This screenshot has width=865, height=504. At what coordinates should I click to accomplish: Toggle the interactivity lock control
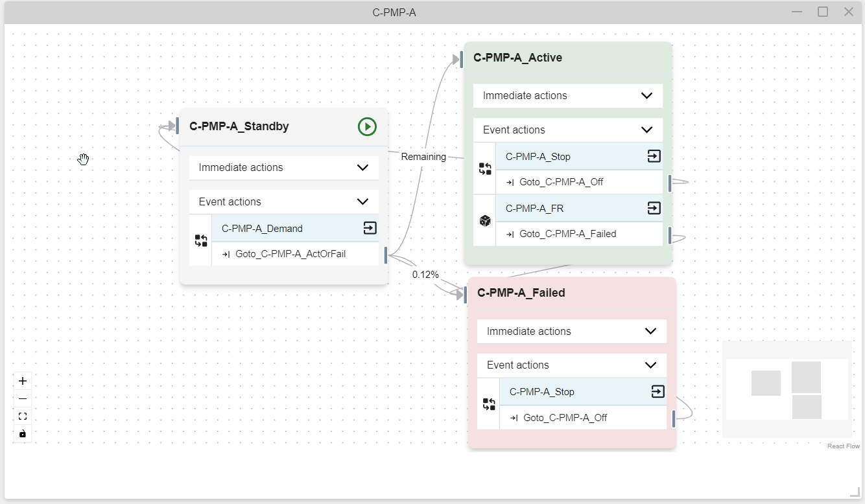pyautogui.click(x=23, y=434)
